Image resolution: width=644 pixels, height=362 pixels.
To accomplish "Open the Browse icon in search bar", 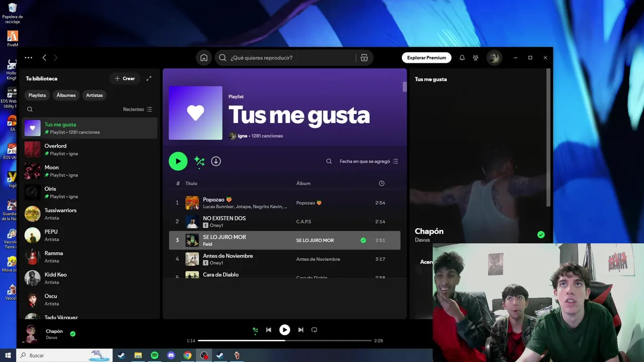I will (x=364, y=58).
